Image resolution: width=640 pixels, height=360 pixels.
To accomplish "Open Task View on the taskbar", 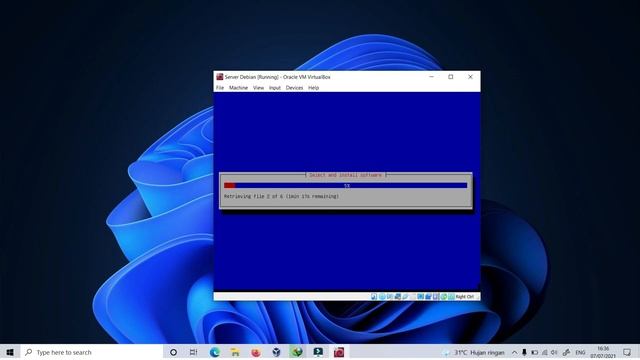I will click(193, 352).
